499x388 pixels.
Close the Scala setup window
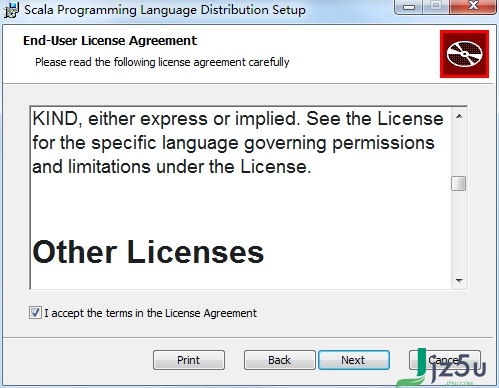[474, 6]
